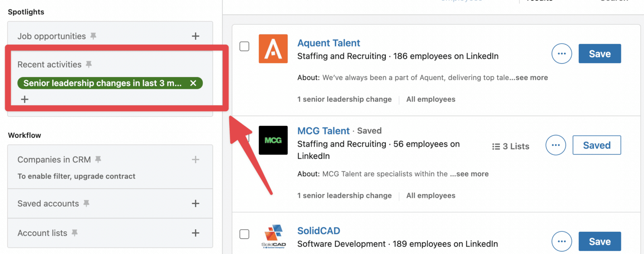The image size is (644, 254).
Task: Save the Aquent Talent account
Action: [x=600, y=53]
